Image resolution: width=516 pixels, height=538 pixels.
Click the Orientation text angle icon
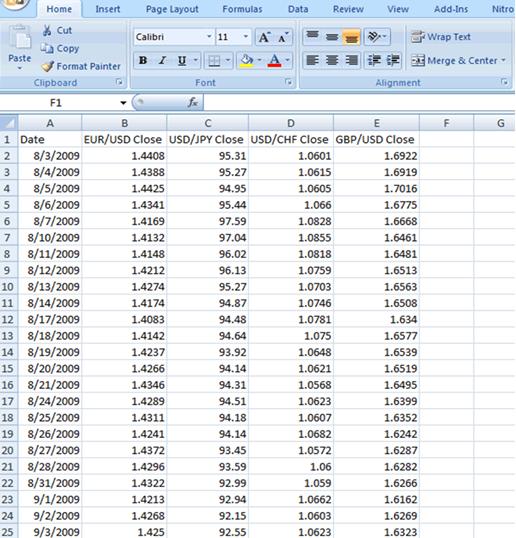coord(377,36)
